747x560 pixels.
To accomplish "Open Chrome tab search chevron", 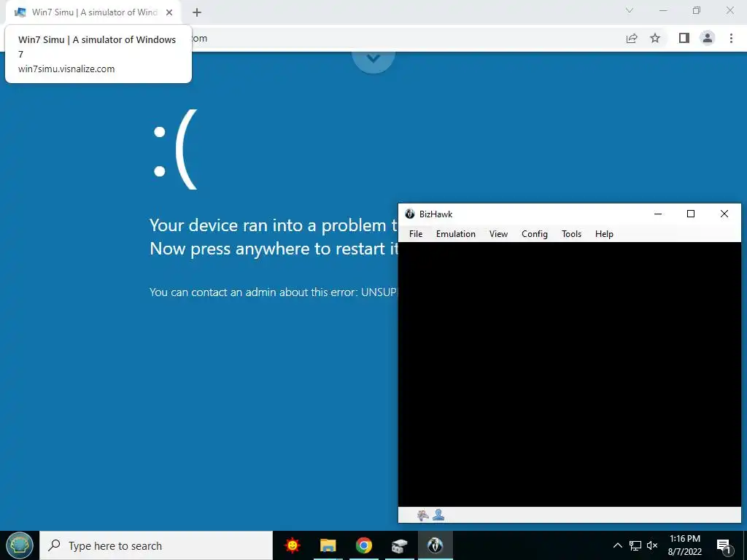I will point(630,10).
